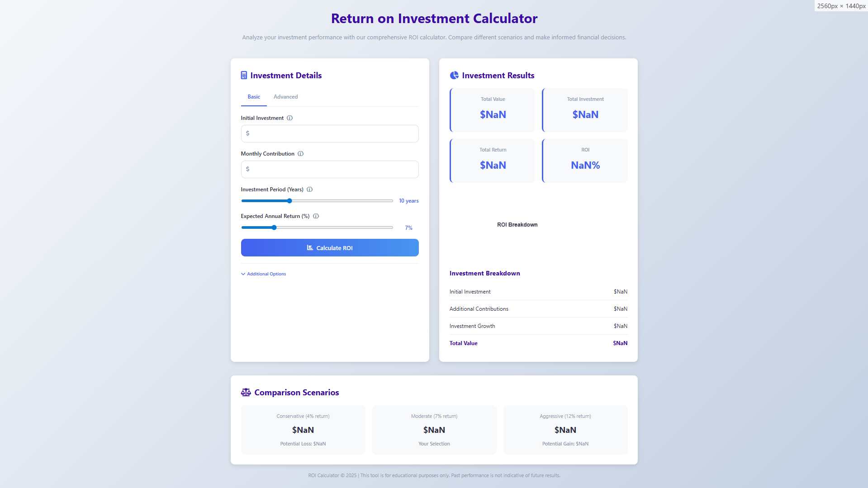Click the Expected Annual Return info icon

click(316, 216)
